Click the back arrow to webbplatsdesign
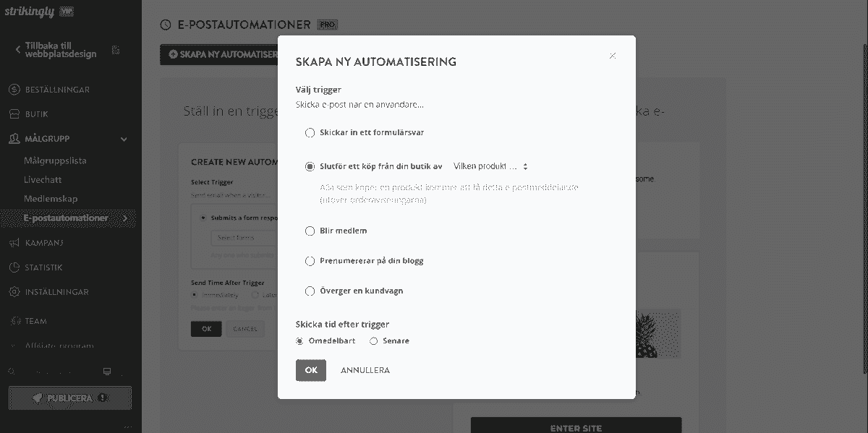868x433 pixels. pyautogui.click(x=18, y=50)
